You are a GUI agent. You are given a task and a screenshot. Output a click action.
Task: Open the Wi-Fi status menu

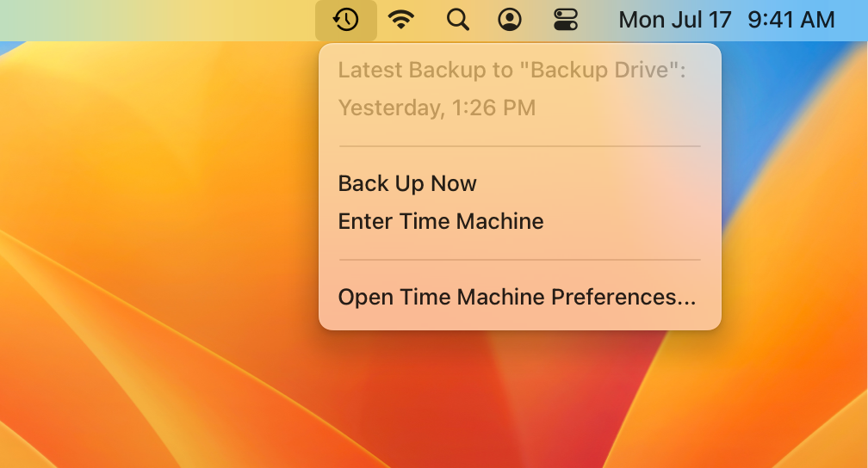click(400, 20)
